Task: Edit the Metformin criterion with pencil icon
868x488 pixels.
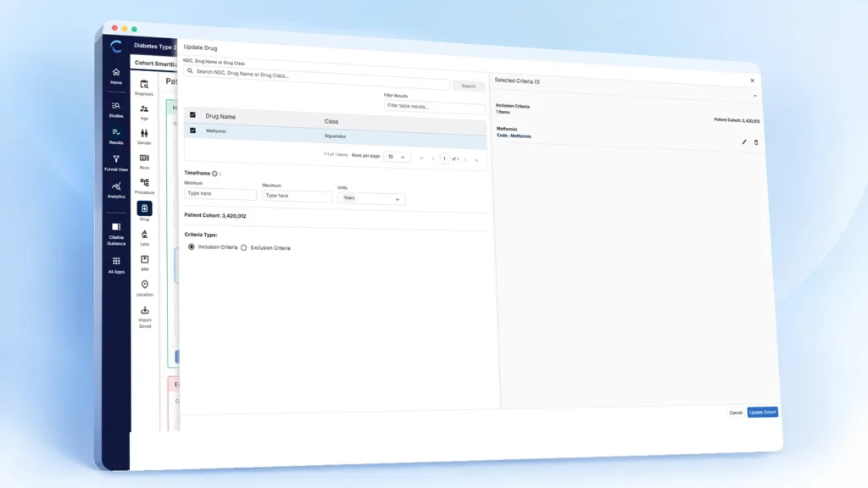Action: click(x=743, y=142)
